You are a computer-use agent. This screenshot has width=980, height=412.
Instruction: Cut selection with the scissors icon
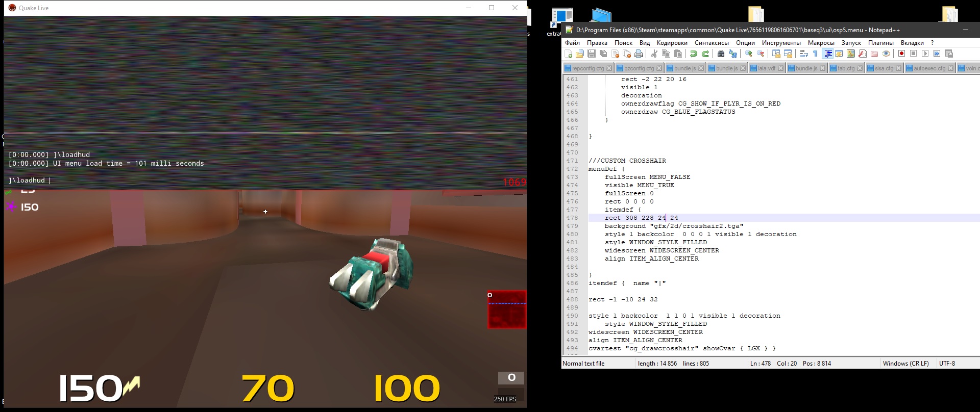(654, 54)
